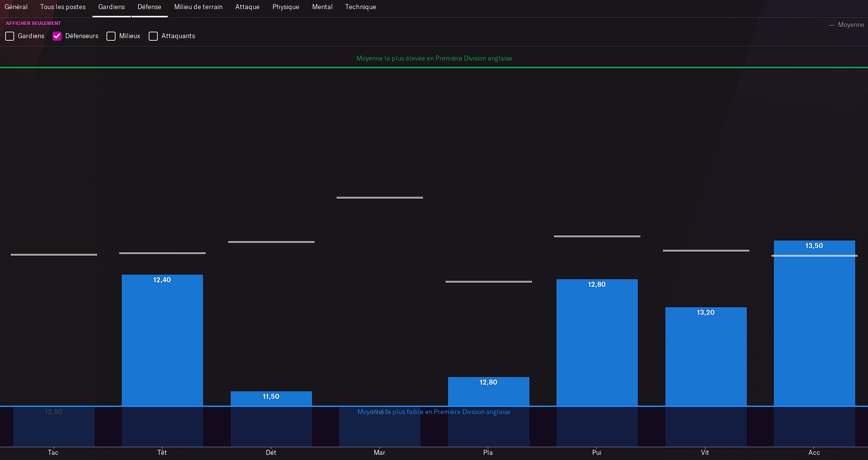Enable the Milieux filter checkbox
Screen dimensions: 868x460
pos(111,36)
